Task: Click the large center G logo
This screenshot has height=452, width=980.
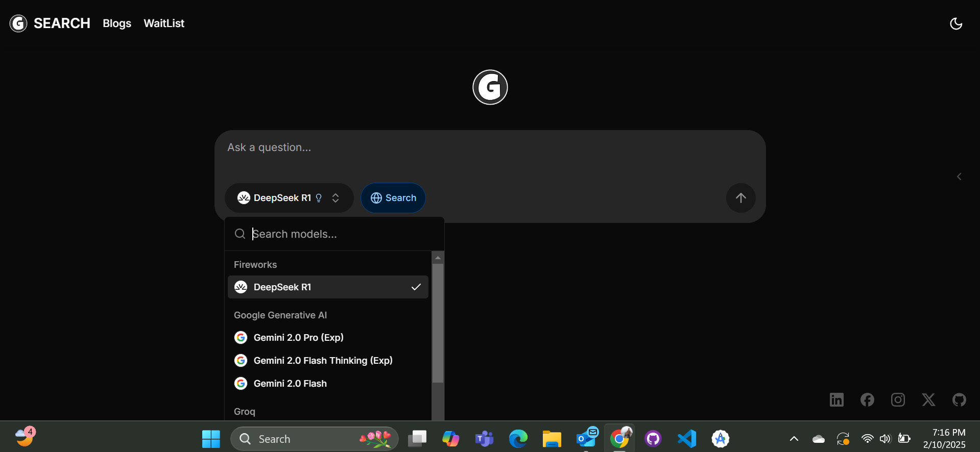Action: click(x=490, y=87)
